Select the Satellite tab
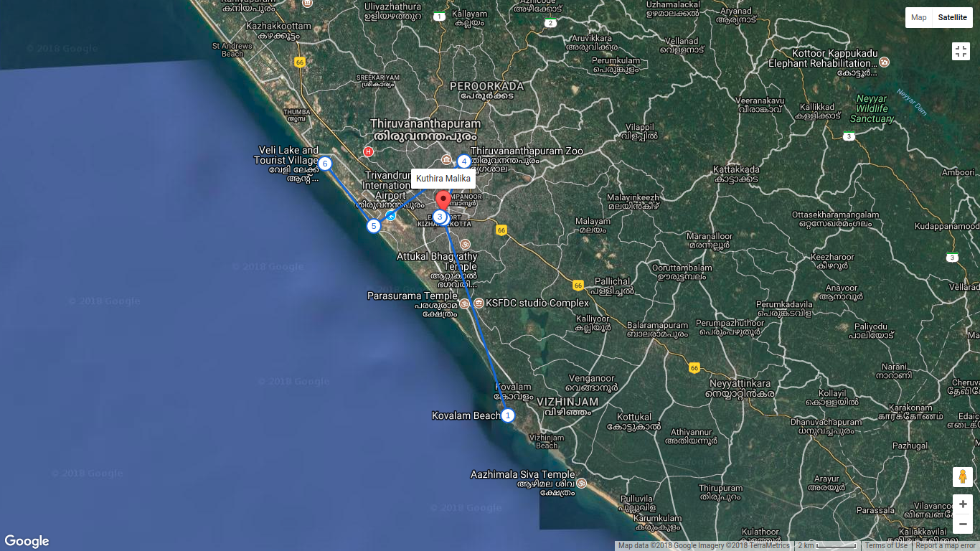The height and width of the screenshot is (551, 980). pyautogui.click(x=952, y=17)
